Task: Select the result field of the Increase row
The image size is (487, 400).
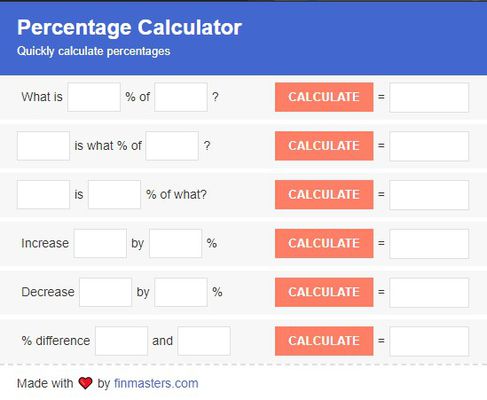Action: (x=429, y=243)
